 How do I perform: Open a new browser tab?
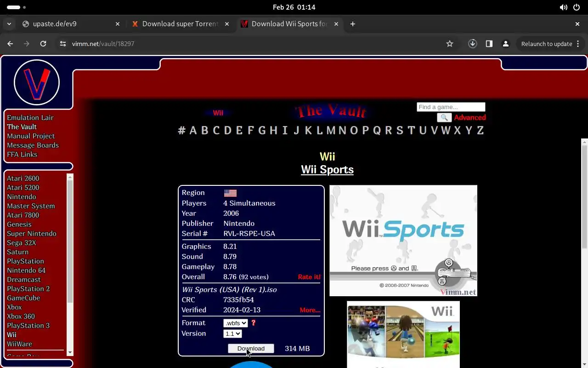tap(353, 24)
